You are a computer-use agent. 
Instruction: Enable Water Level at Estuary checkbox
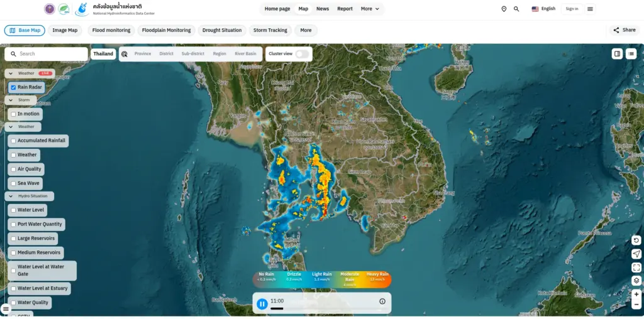[14, 288]
